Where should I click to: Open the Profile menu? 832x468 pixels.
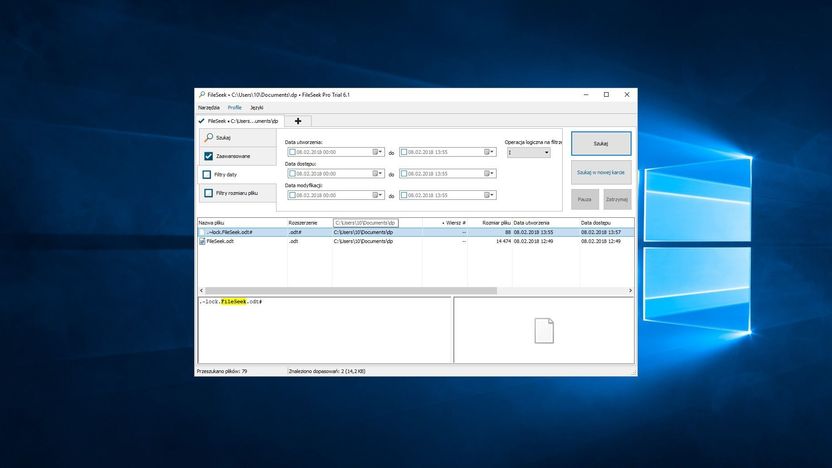click(235, 108)
